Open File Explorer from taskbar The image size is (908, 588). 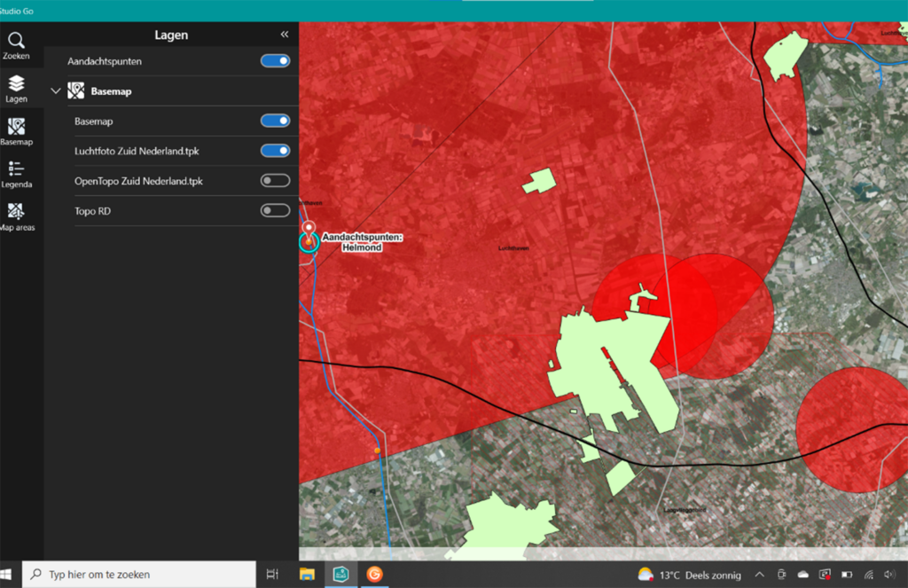pos(307,574)
